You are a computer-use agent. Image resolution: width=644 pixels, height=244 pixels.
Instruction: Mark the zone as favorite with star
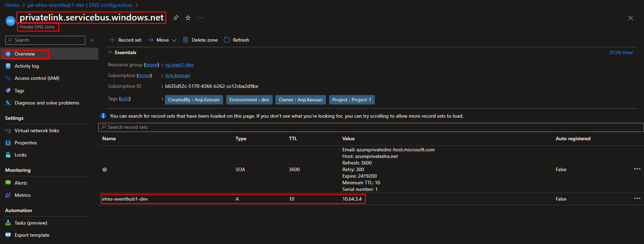click(x=188, y=18)
